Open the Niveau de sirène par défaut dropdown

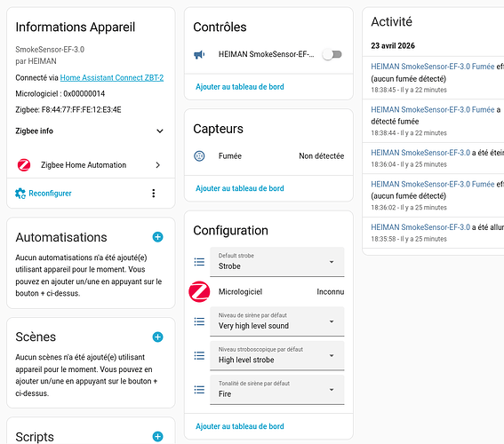click(x=277, y=321)
